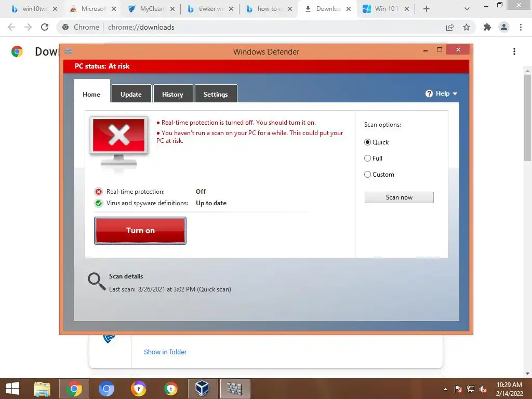
Task: Open the History tab in Windows Defender
Action: pos(172,94)
